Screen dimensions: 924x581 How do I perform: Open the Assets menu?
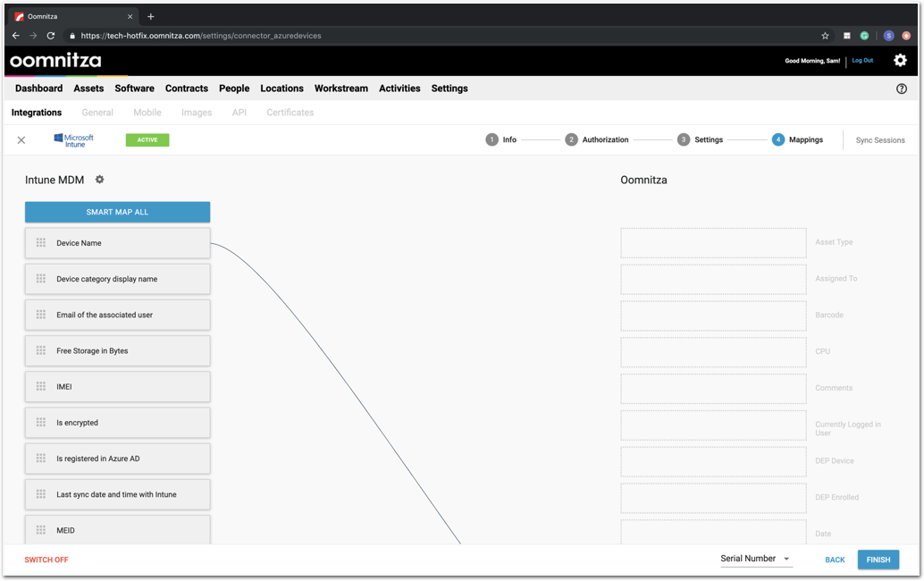point(88,88)
